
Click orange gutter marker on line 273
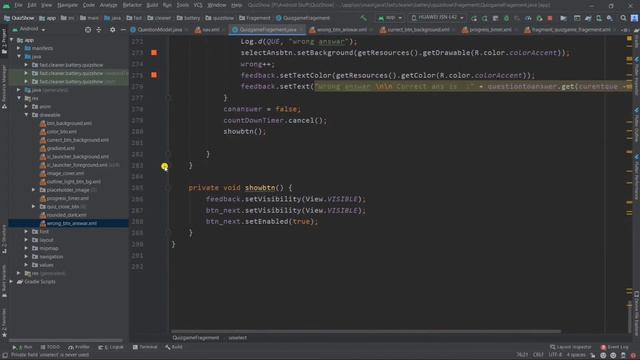[154, 53]
